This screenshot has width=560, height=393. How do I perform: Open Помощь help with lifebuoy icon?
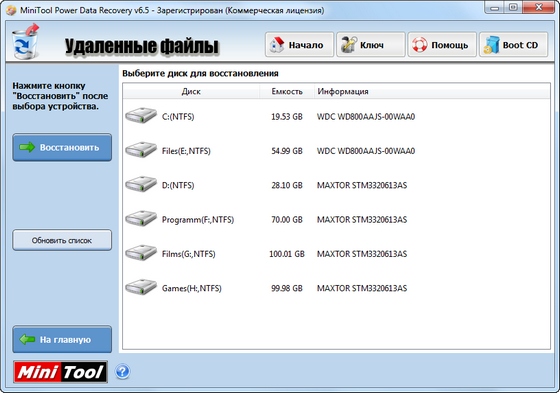tap(442, 45)
